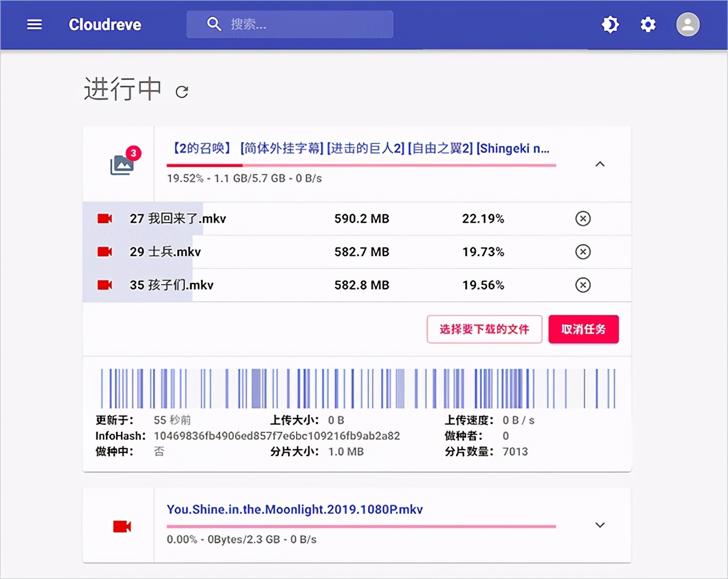Open the navigation drawer with the hamburger icon
Viewport: 728px width, 579px height.
(x=34, y=24)
